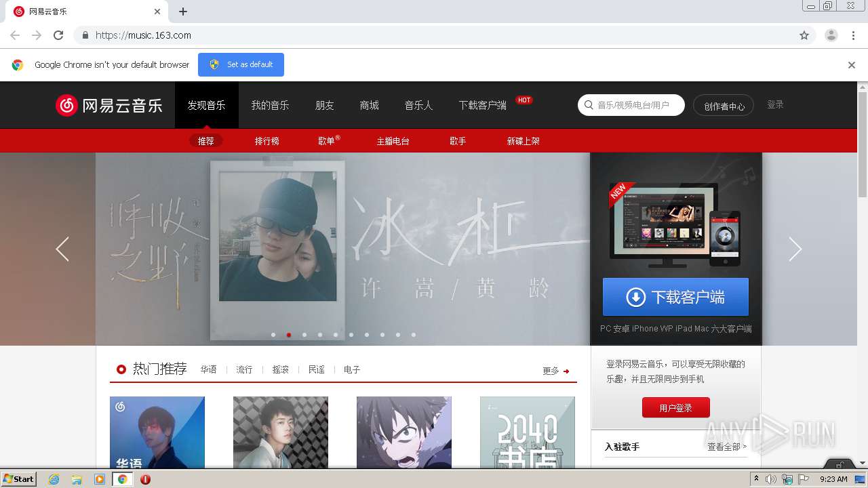Click the red Opera taskbar icon
Screen dimensions: 868x488
(x=145, y=479)
